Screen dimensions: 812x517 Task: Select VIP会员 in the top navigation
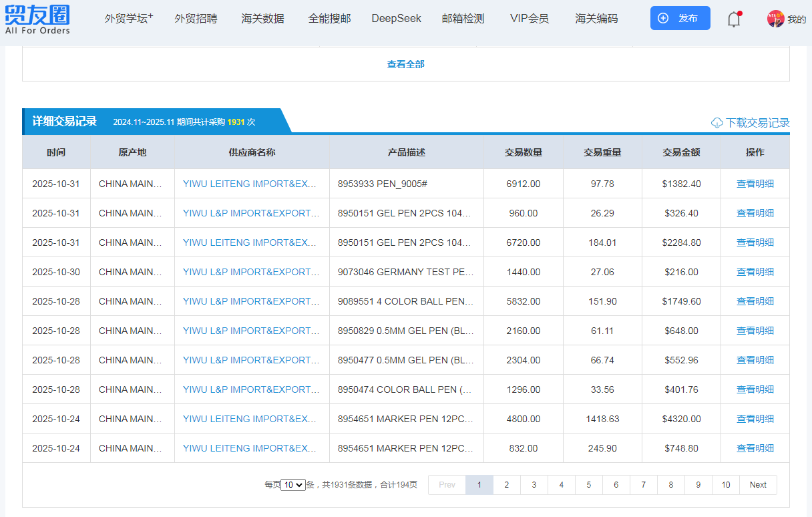(x=529, y=19)
